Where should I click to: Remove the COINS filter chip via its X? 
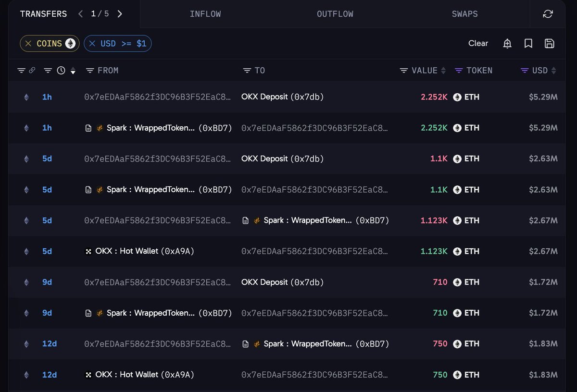tap(28, 44)
